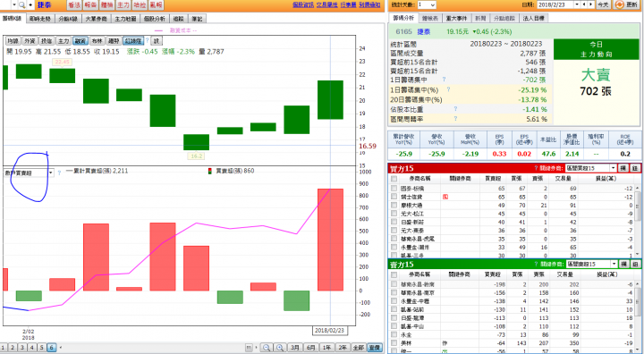644x354 pixels.
Task: Click the 主力 button in orange toolbar
Action: coord(123,5)
